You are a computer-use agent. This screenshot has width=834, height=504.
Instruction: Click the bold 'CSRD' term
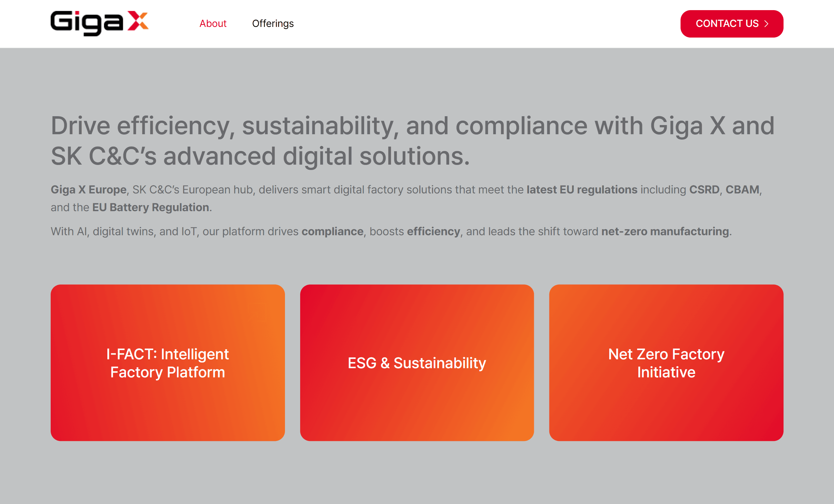(x=704, y=190)
